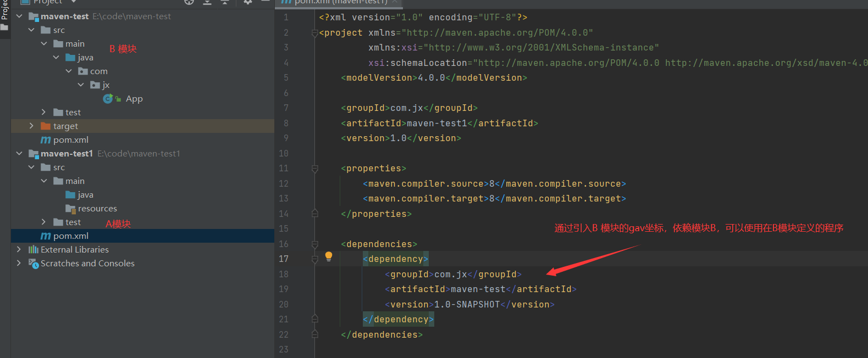Collapse the com package
Screen dimensions: 868x358
pos(69,71)
